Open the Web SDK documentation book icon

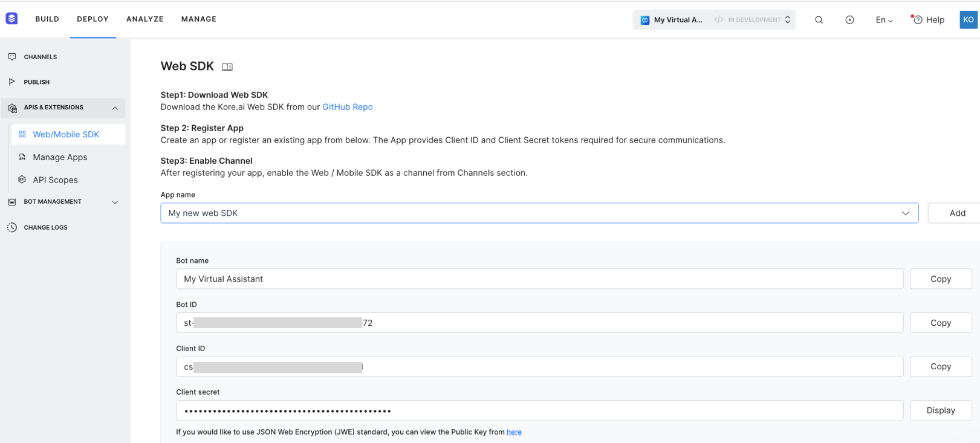(227, 67)
